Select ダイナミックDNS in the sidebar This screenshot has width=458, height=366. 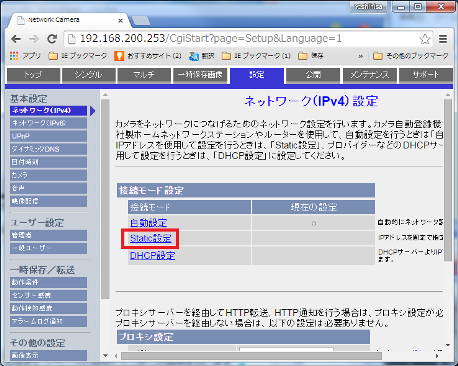click(x=48, y=149)
